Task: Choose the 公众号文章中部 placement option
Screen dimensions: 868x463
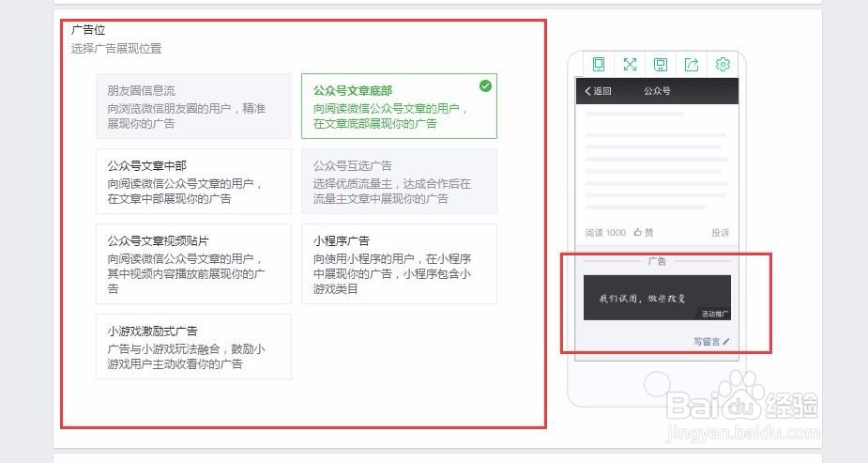Action: tap(193, 181)
